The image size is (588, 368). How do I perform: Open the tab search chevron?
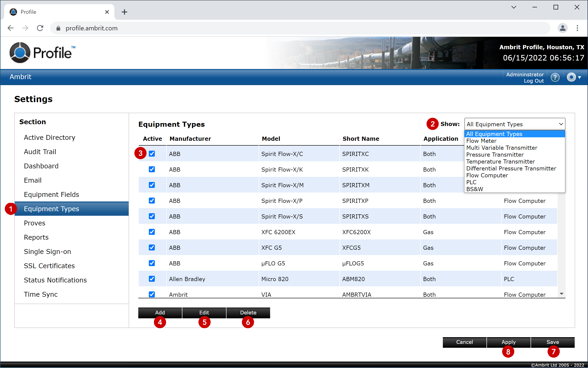514,7
